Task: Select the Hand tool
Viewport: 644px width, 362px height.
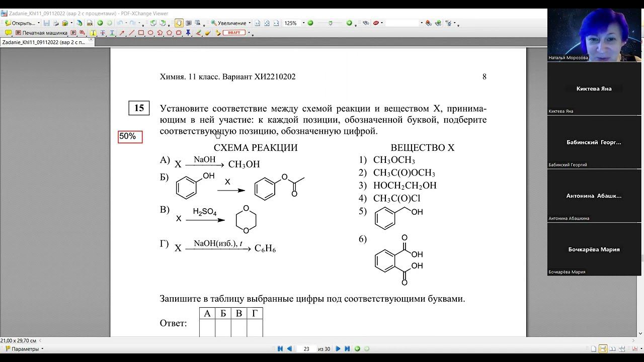Action: click(x=179, y=23)
